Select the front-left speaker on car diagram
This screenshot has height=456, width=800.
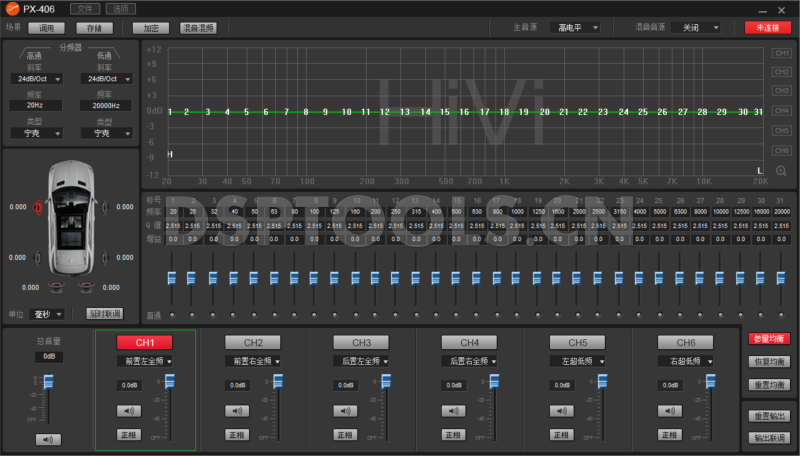[x=38, y=207]
